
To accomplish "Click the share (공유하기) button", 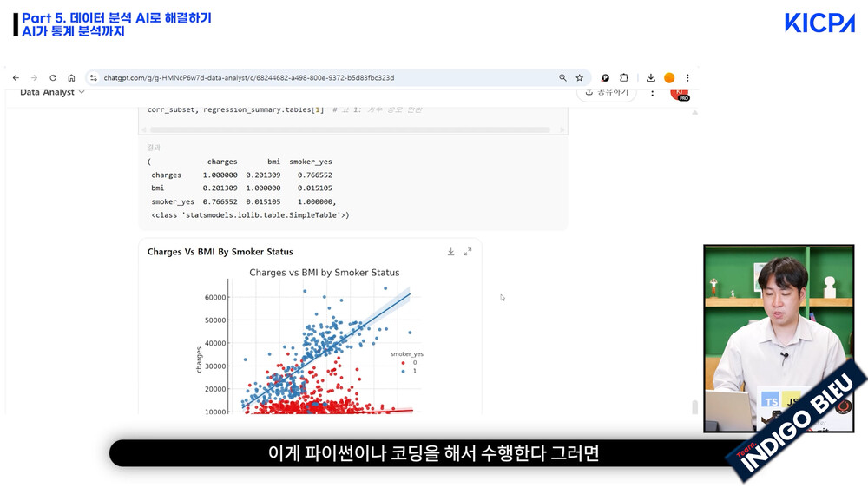I will pyautogui.click(x=607, y=92).
